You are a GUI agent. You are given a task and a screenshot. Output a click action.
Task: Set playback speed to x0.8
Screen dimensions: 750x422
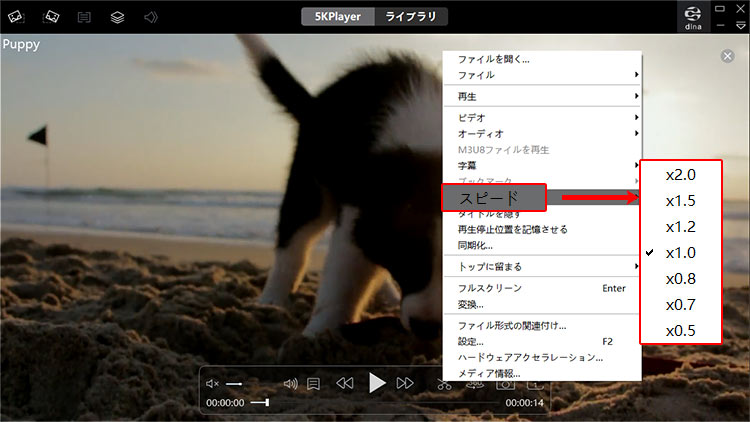click(x=681, y=278)
